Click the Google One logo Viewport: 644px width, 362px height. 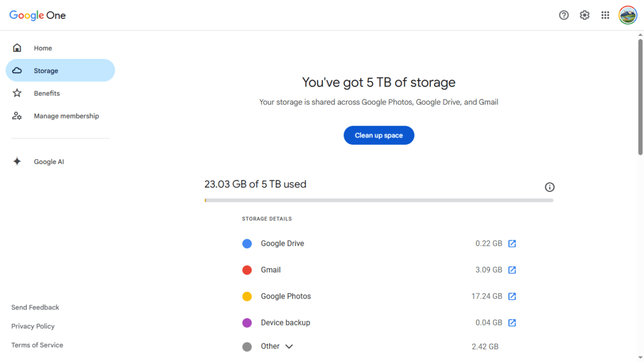coord(37,15)
